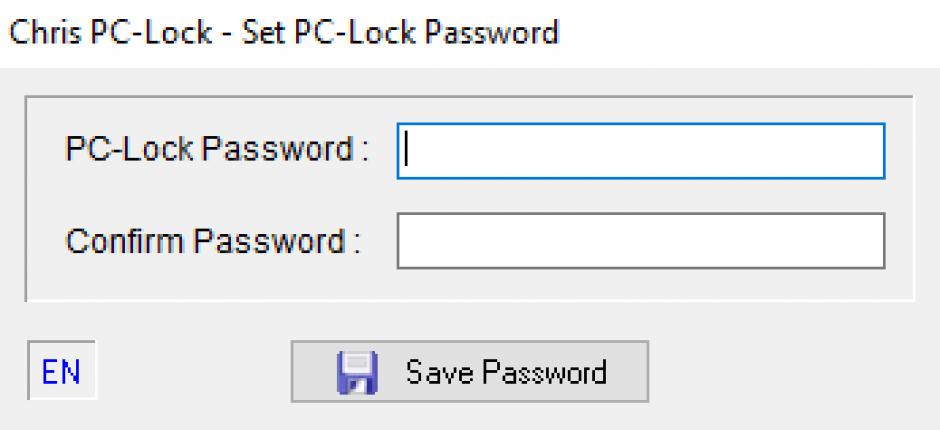Click blank area between EN and Save Password

[x=193, y=372]
